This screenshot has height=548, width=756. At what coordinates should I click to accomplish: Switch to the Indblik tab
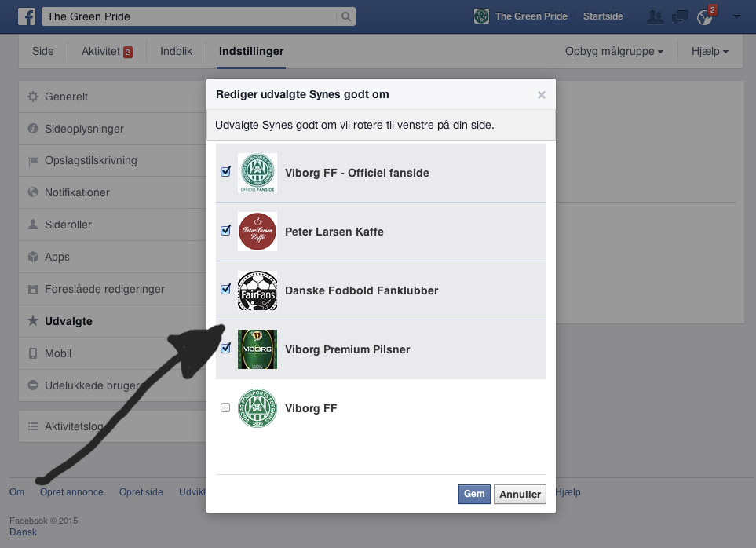pos(177,52)
